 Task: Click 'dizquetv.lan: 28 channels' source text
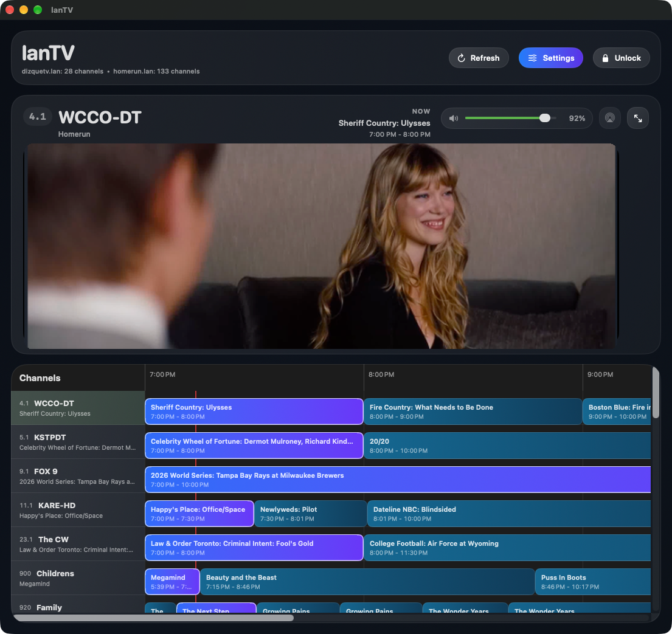point(63,71)
